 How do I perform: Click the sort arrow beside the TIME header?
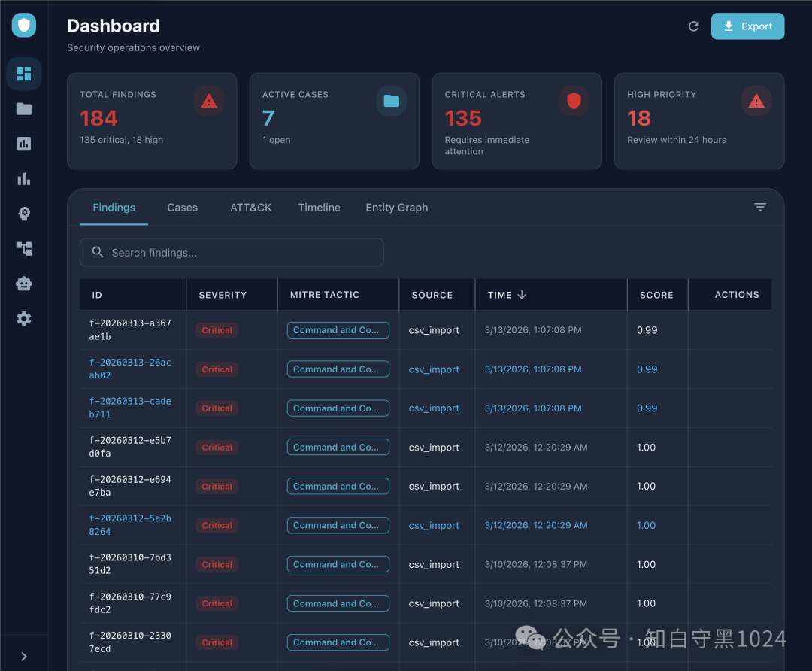[522, 295]
